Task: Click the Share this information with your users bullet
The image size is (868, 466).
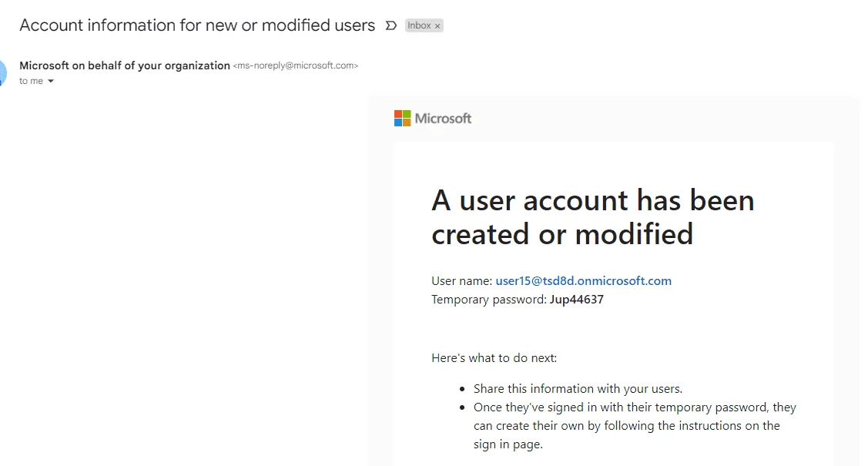Action: pos(578,388)
